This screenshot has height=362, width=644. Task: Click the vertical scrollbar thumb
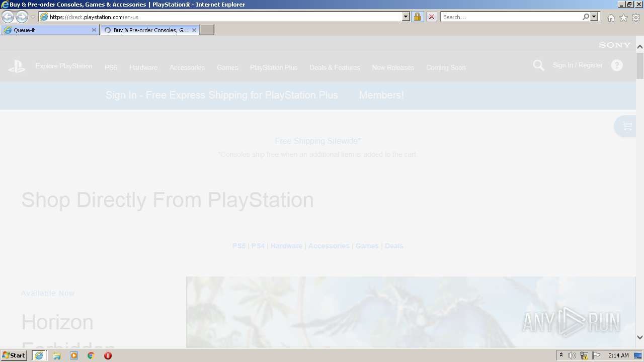[x=640, y=65]
